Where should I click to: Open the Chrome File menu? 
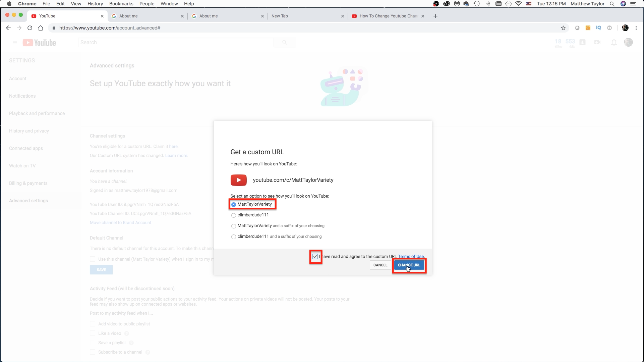click(x=46, y=4)
